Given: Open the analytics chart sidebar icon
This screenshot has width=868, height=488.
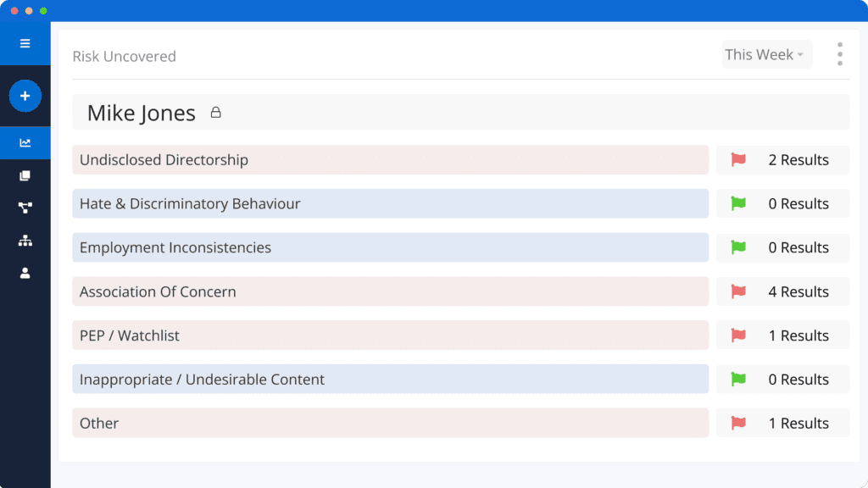Looking at the screenshot, I should (25, 142).
